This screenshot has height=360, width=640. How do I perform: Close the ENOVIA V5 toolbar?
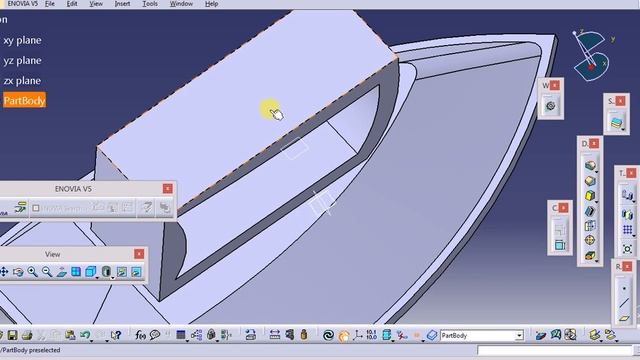point(167,189)
